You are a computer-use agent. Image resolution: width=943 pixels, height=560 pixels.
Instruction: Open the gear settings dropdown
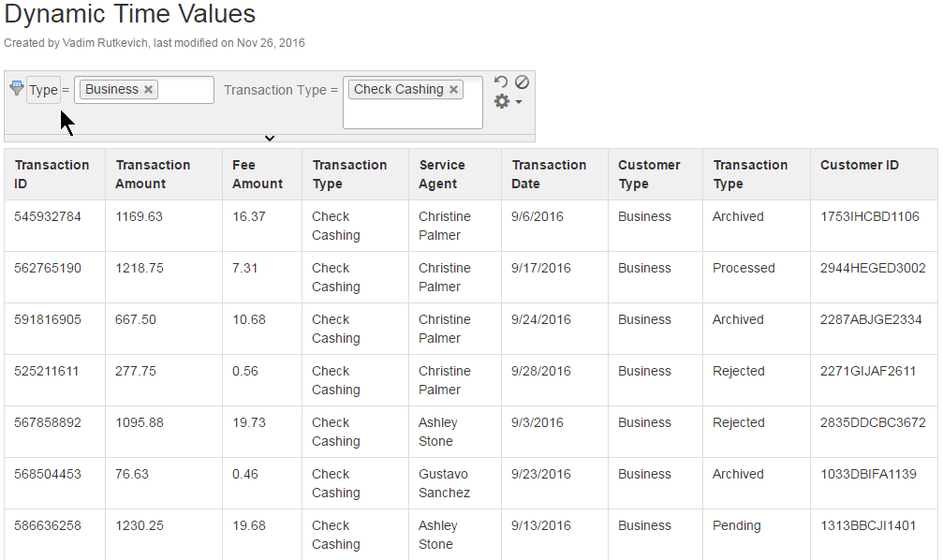pos(508,101)
